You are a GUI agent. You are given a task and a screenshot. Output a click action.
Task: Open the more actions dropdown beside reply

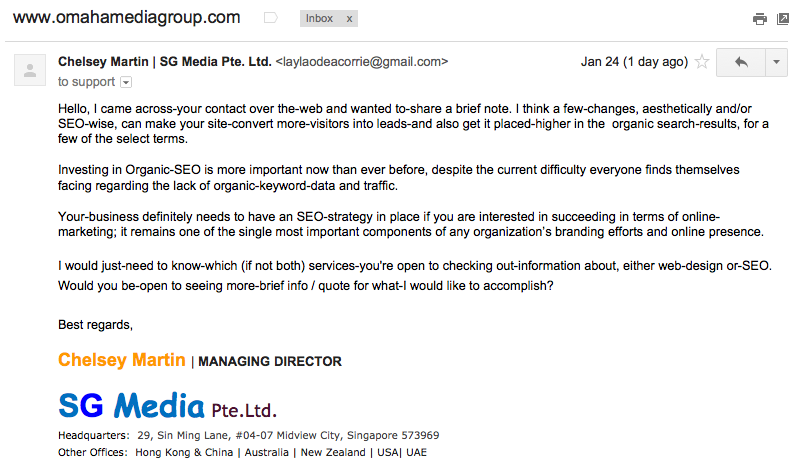point(776,62)
